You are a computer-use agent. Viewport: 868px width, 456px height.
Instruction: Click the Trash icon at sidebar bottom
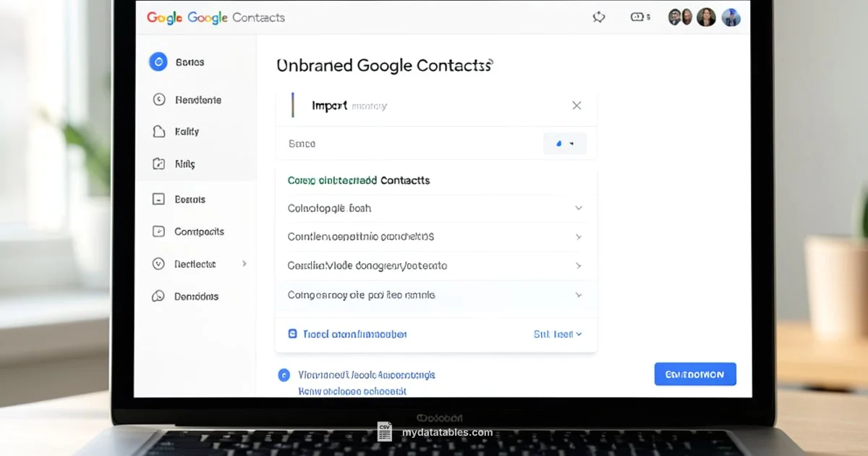coord(158,296)
